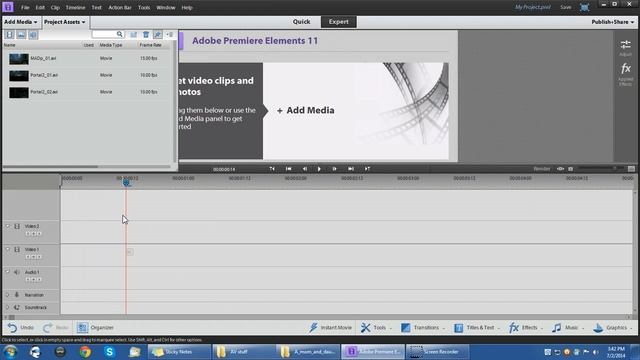
Task: Expand the Soundtrack track
Action: point(7,307)
